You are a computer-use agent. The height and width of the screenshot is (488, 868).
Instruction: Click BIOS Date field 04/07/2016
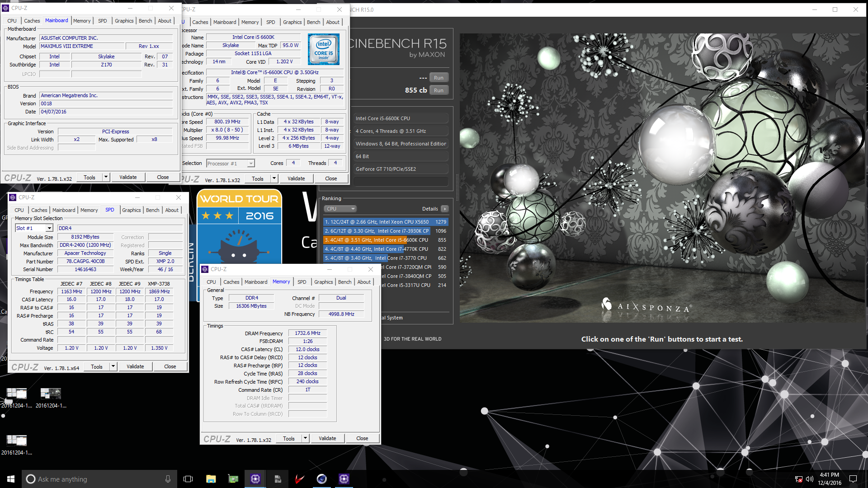(x=106, y=112)
